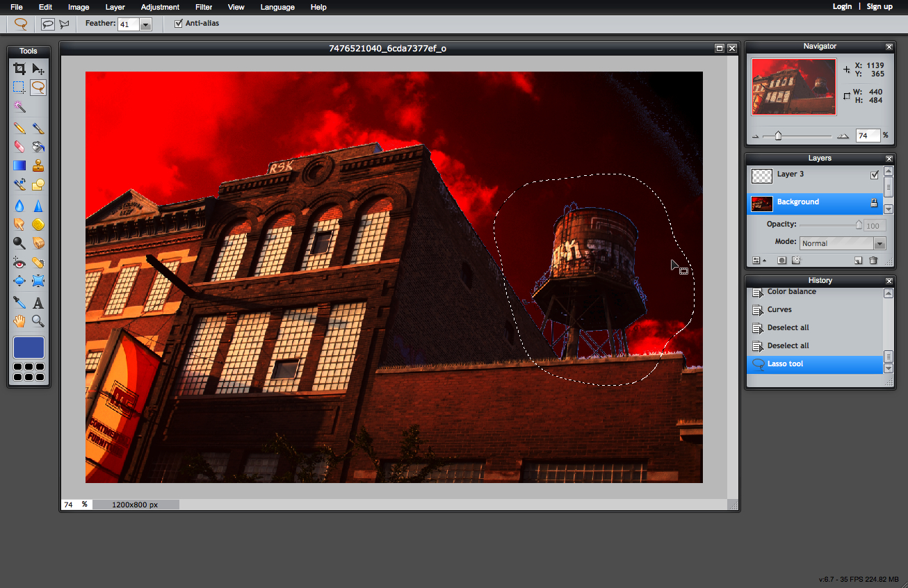This screenshot has width=908, height=588.
Task: Open the Help menu
Action: [318, 7]
